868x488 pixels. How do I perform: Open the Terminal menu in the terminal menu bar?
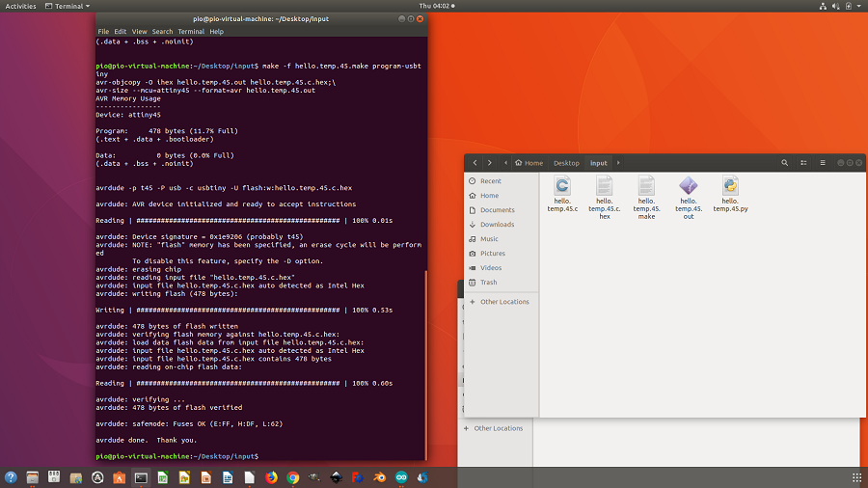tap(191, 32)
